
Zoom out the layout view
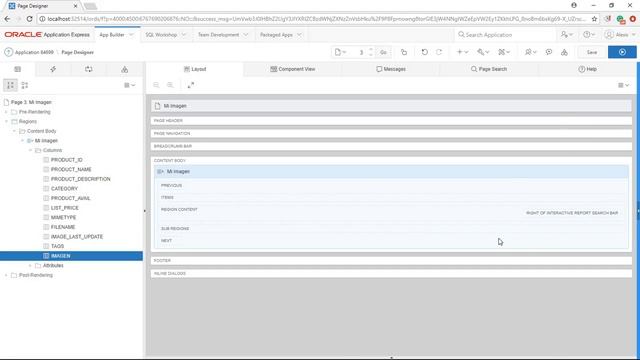pyautogui.click(x=156, y=85)
